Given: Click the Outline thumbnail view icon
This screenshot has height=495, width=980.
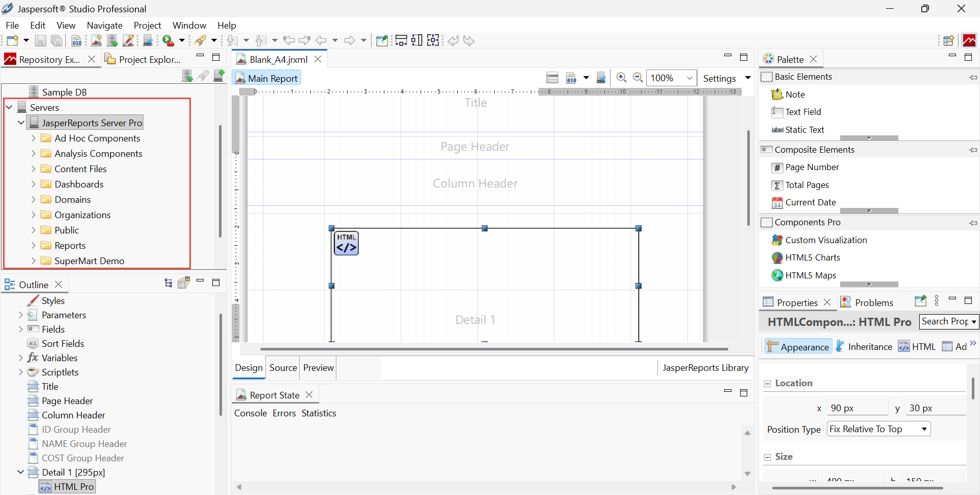Looking at the screenshot, I should (x=184, y=282).
